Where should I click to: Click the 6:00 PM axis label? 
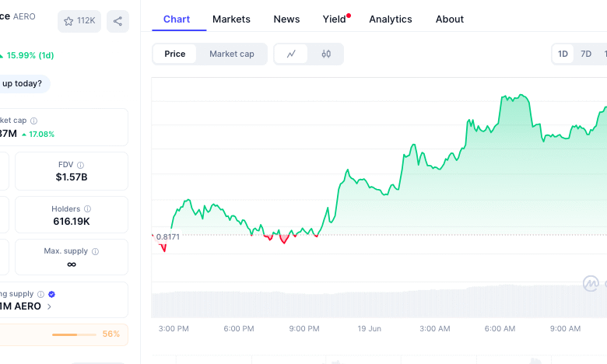tap(239, 329)
